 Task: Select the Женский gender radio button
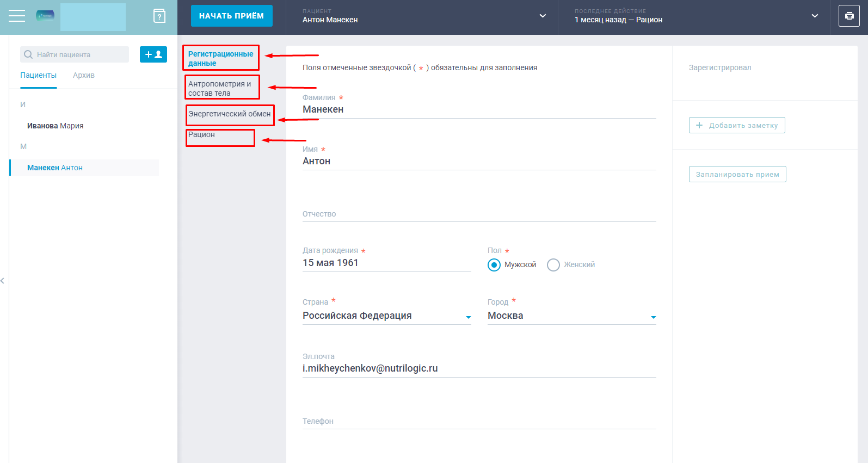tap(553, 265)
